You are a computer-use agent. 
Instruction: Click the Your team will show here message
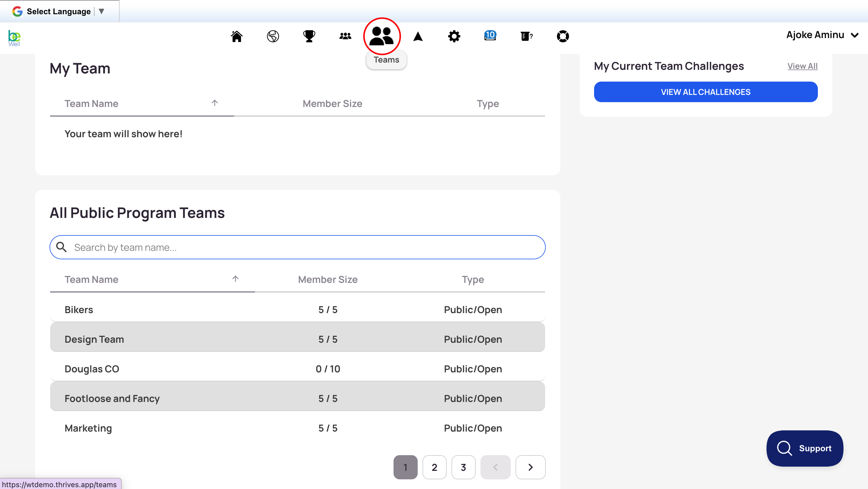[x=123, y=134]
